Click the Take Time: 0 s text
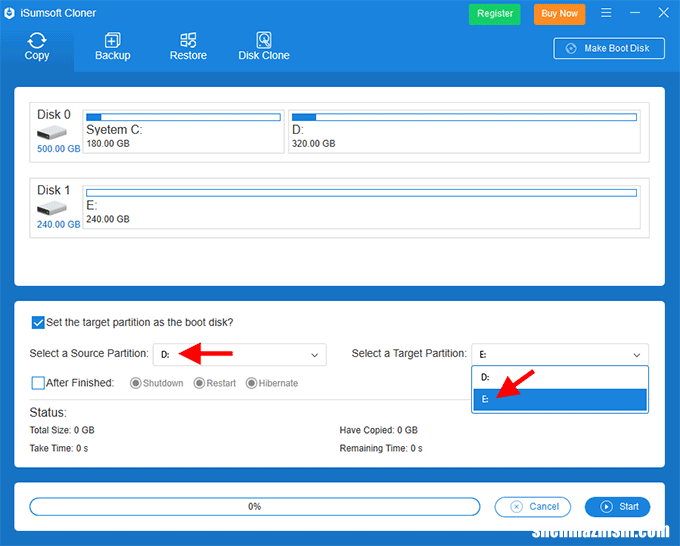Image resolution: width=680 pixels, height=546 pixels. [59, 448]
